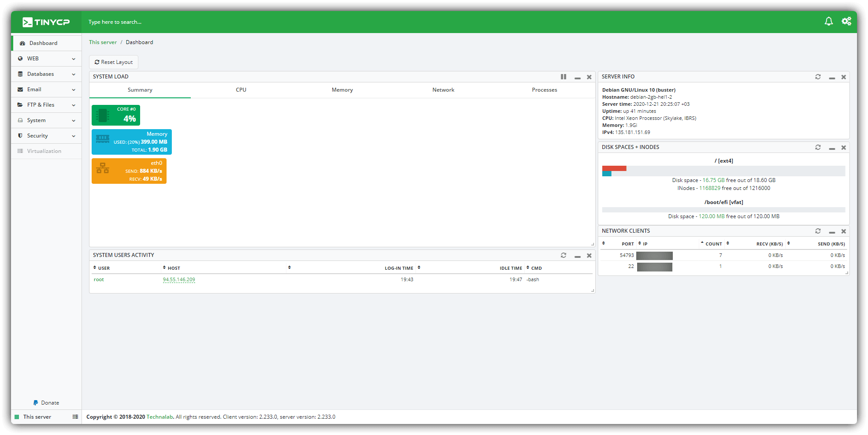Switch to the Memory tab
868x435 pixels.
point(342,90)
